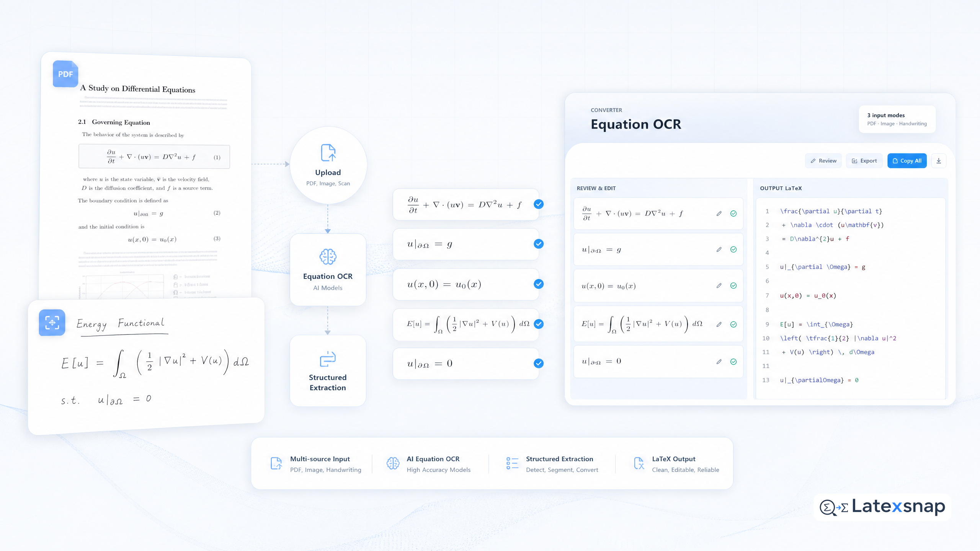Confirm green check on review u|∂Ω = 0 row

733,362
